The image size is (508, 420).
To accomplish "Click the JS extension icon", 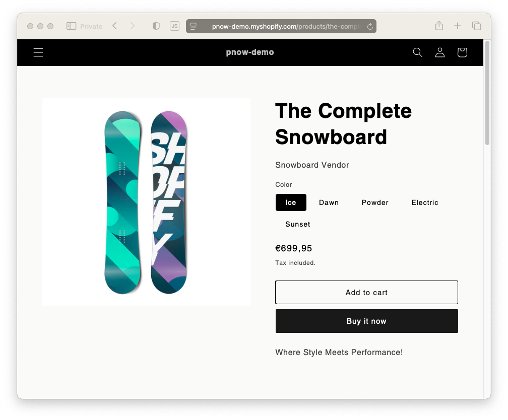I will 174,26.
